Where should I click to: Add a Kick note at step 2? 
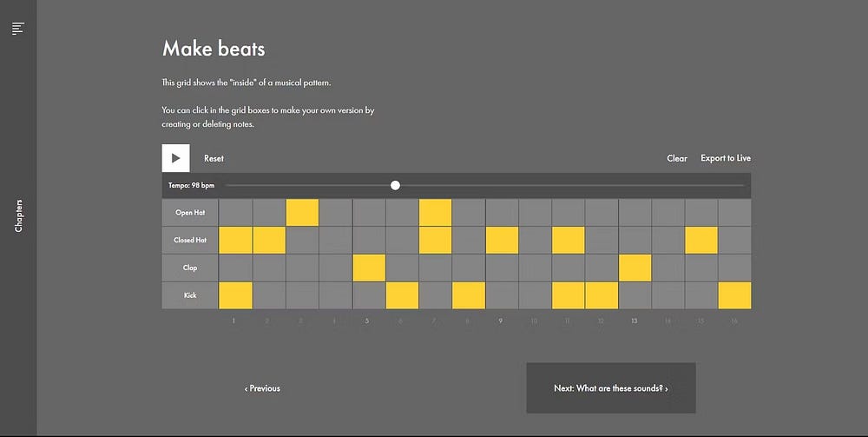[x=269, y=295]
